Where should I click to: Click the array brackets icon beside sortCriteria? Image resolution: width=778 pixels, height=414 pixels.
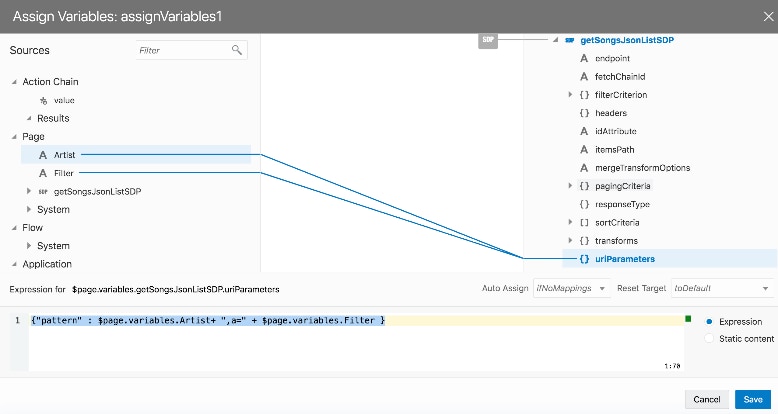coord(584,223)
